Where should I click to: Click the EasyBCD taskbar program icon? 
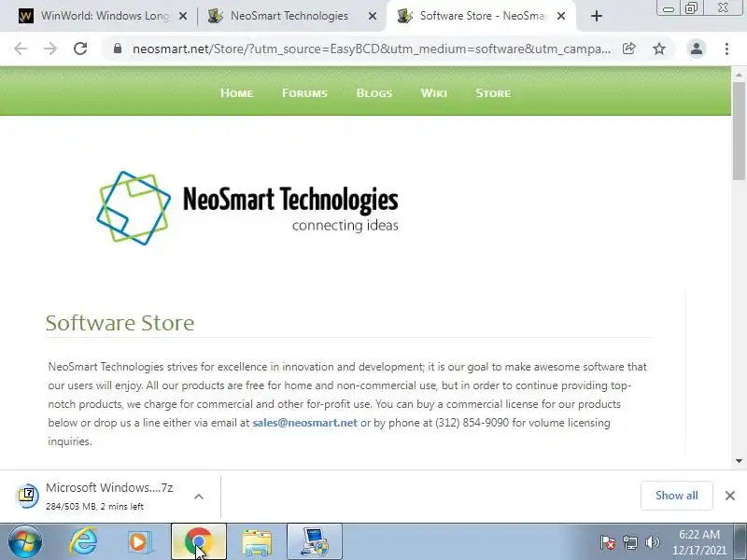[x=315, y=542]
